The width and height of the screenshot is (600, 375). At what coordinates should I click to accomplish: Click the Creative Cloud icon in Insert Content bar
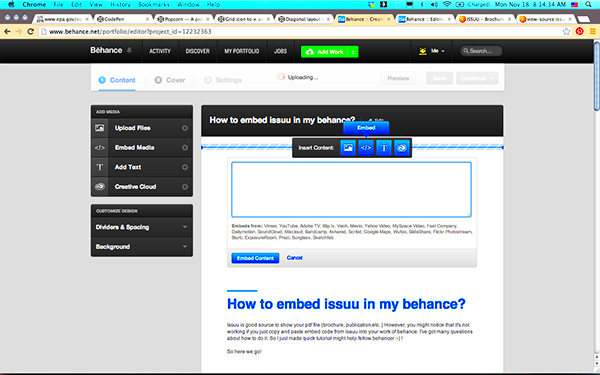tap(401, 148)
